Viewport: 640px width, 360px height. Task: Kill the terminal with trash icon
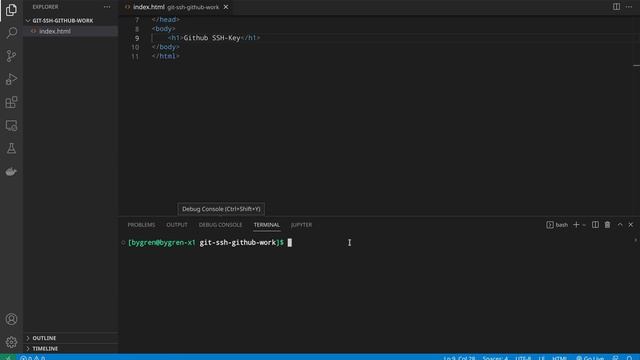(x=607, y=225)
